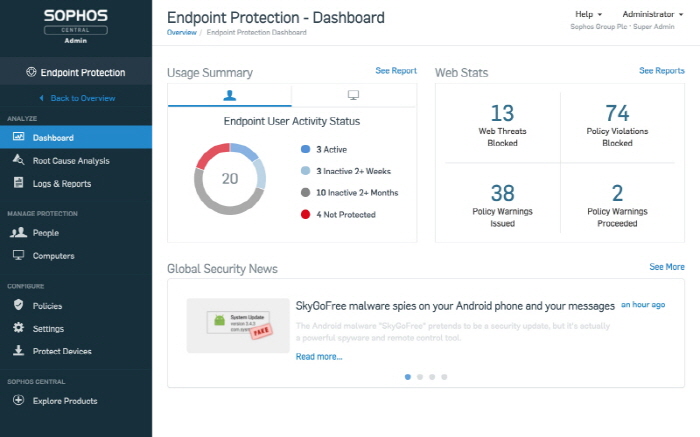Image resolution: width=700 pixels, height=437 pixels.
Task: Click See Reports link in Web Stats
Action: (662, 71)
